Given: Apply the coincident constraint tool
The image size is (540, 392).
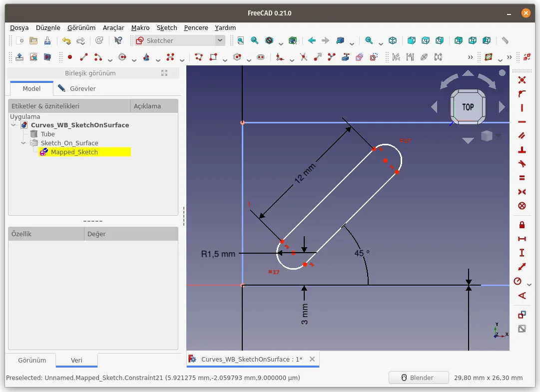Looking at the screenshot, I should [x=522, y=80].
